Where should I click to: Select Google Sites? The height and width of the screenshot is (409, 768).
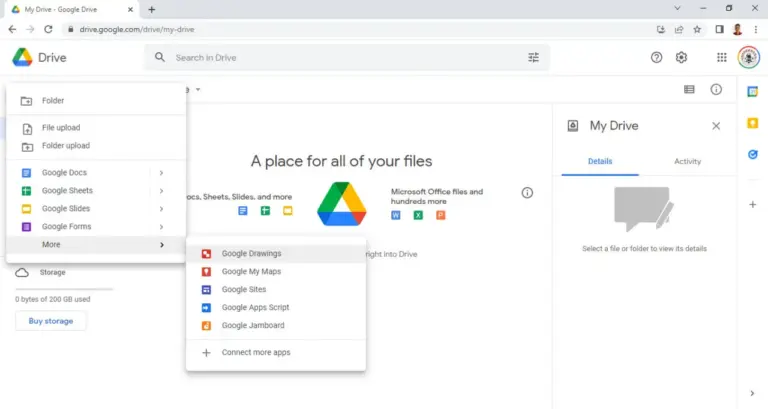pos(276,289)
